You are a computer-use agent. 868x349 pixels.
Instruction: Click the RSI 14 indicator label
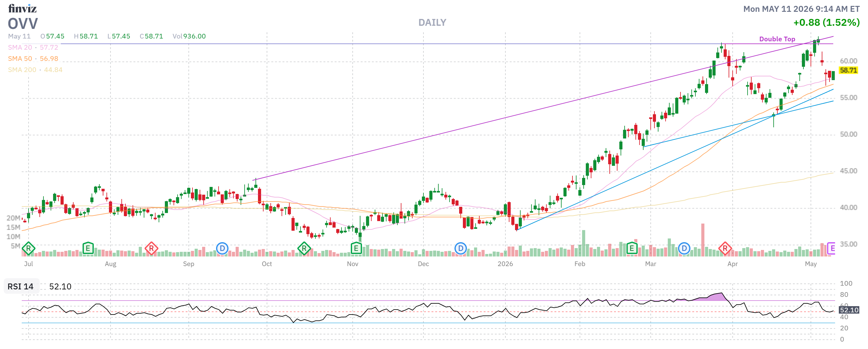(x=20, y=286)
